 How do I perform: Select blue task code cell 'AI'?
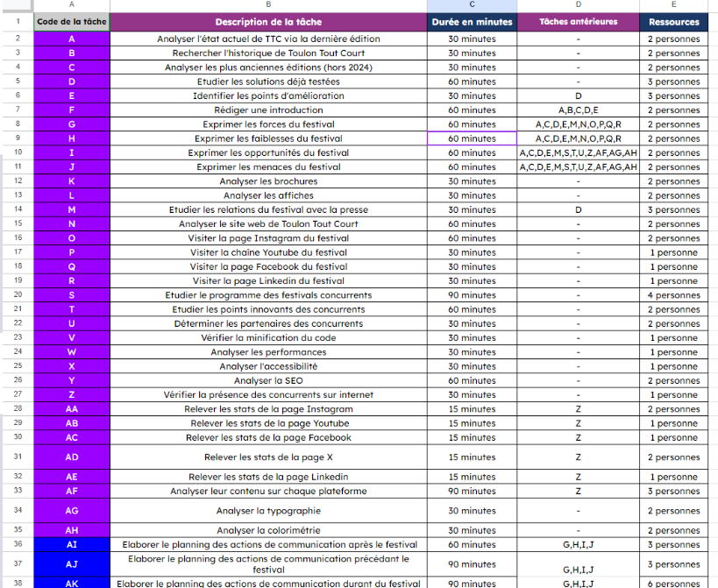pyautogui.click(x=71, y=544)
